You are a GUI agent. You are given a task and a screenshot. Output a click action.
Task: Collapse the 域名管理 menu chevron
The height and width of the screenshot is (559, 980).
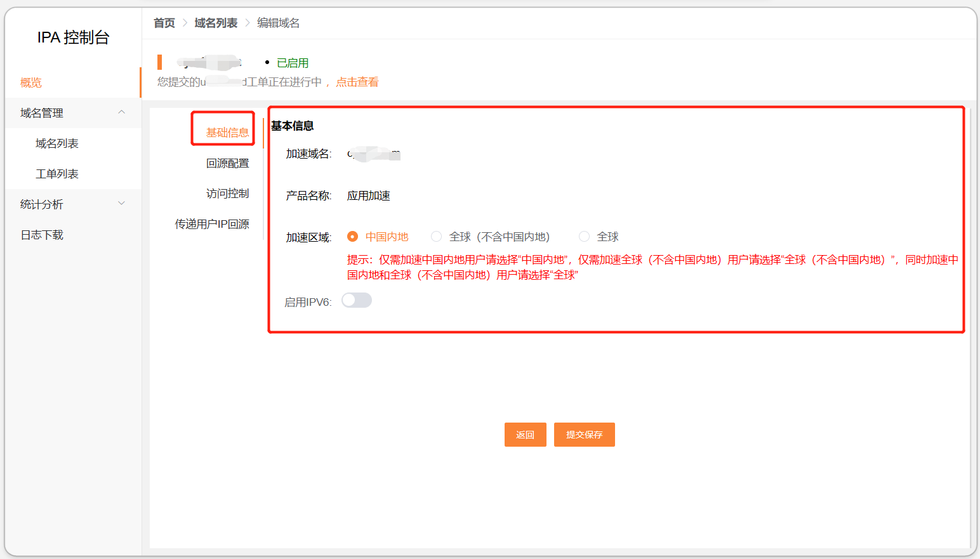122,112
